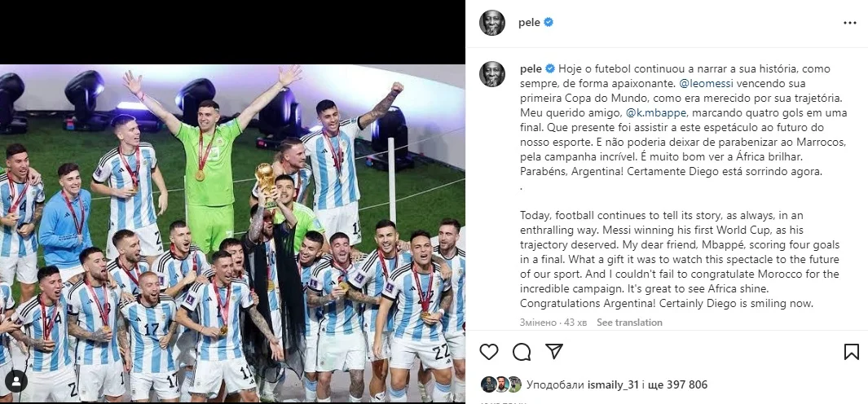Click the liker avatars next to likes
Viewport: 868px width, 404px height.
pos(501,384)
